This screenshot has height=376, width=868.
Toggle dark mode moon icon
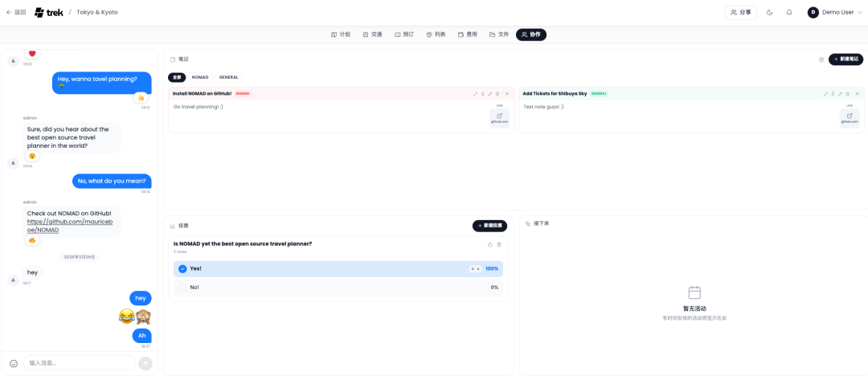tap(769, 12)
